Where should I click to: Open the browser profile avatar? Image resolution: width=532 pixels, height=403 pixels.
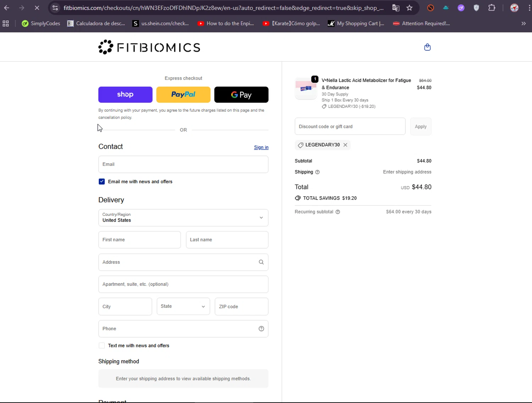(x=514, y=8)
